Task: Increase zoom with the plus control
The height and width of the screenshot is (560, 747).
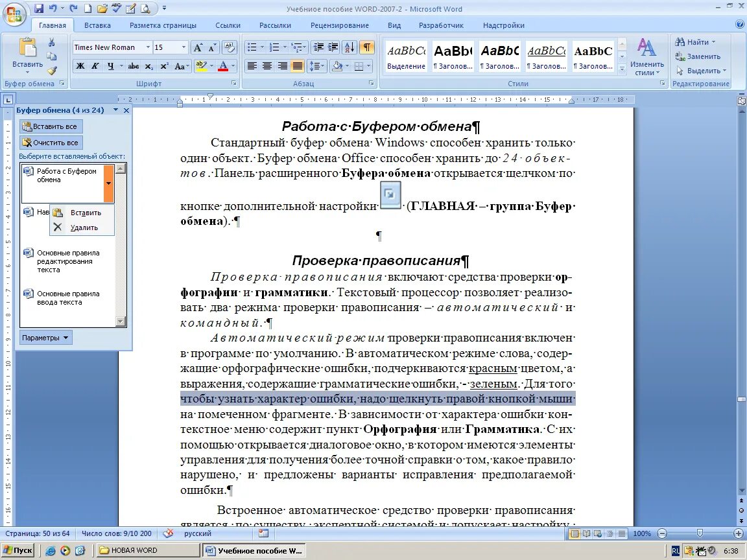Action: [x=739, y=533]
